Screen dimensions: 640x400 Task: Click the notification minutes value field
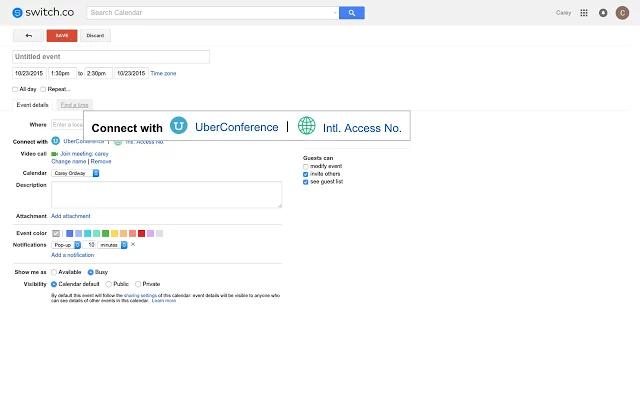point(89,245)
